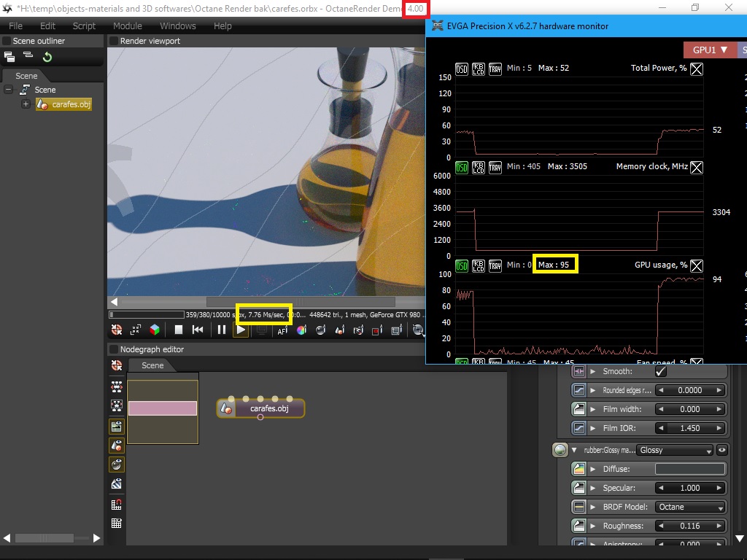The image size is (747, 560).
Task: Select the red square render region picker
Action: [377, 330]
